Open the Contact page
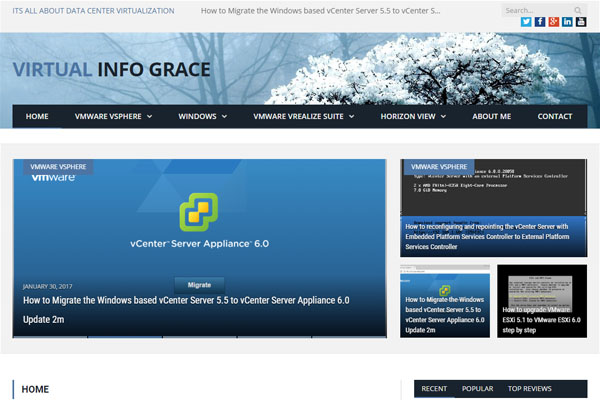This screenshot has width=600, height=400. point(555,116)
